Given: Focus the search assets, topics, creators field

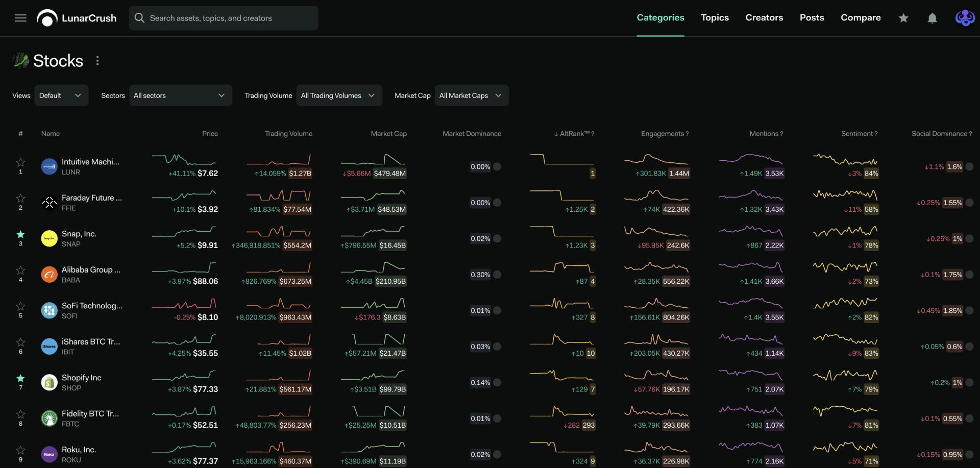Looking at the screenshot, I should (224, 18).
